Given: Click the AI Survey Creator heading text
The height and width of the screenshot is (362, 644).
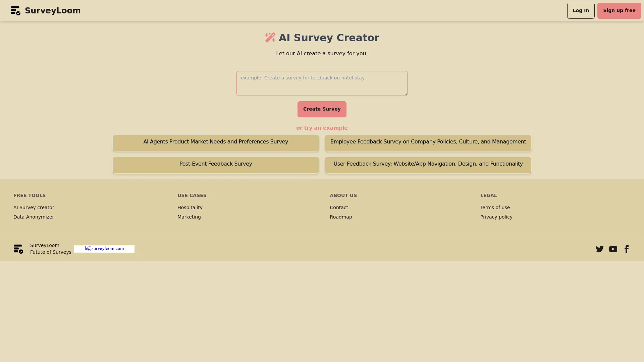Looking at the screenshot, I should tap(329, 38).
